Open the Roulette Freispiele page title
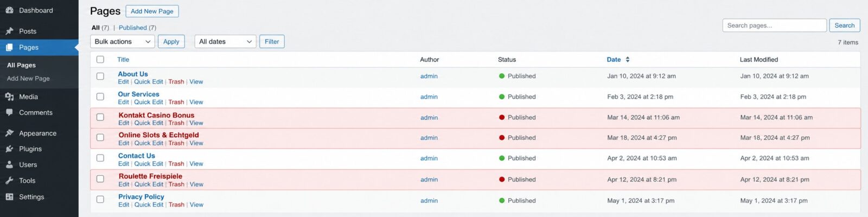The width and height of the screenshot is (868, 217). [150, 176]
